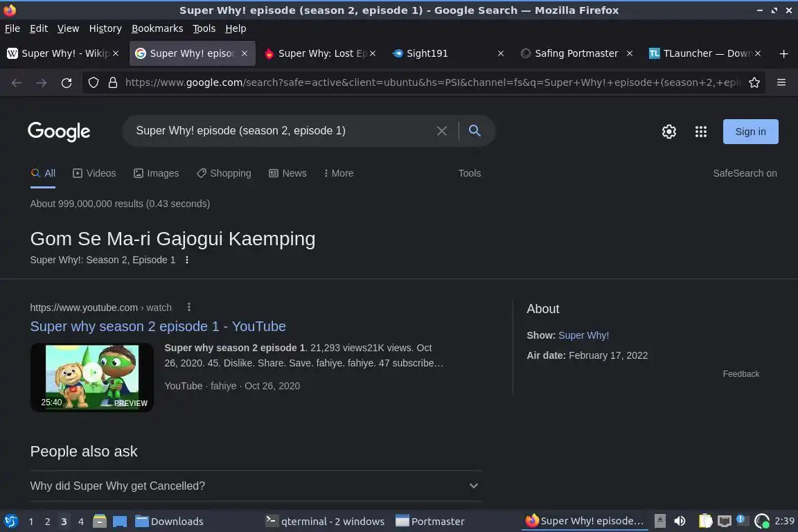
Task: Open the search Tools options
Action: click(469, 173)
